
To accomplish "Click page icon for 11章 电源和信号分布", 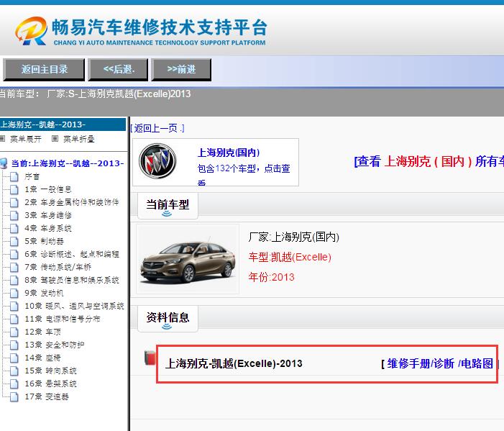I will coord(14,319).
